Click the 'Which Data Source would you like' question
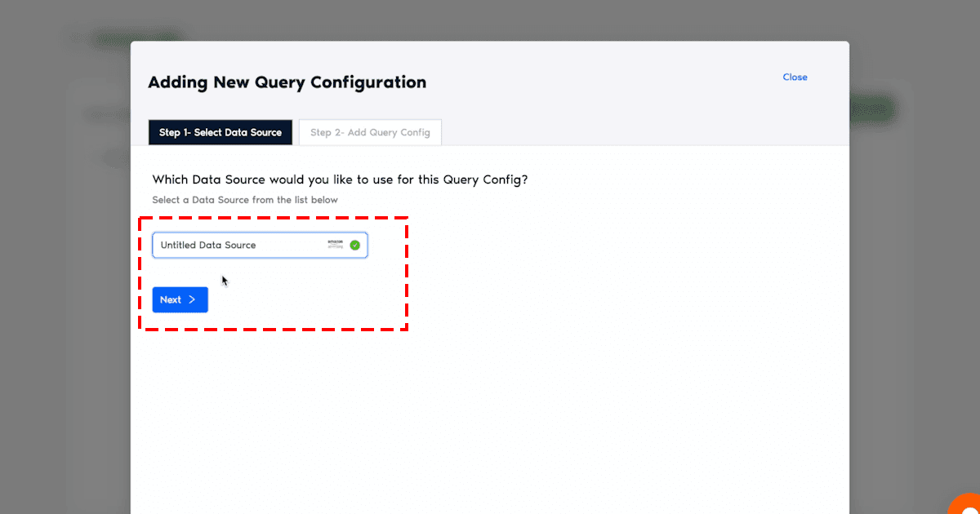The width and height of the screenshot is (980, 514). pyautogui.click(x=340, y=179)
